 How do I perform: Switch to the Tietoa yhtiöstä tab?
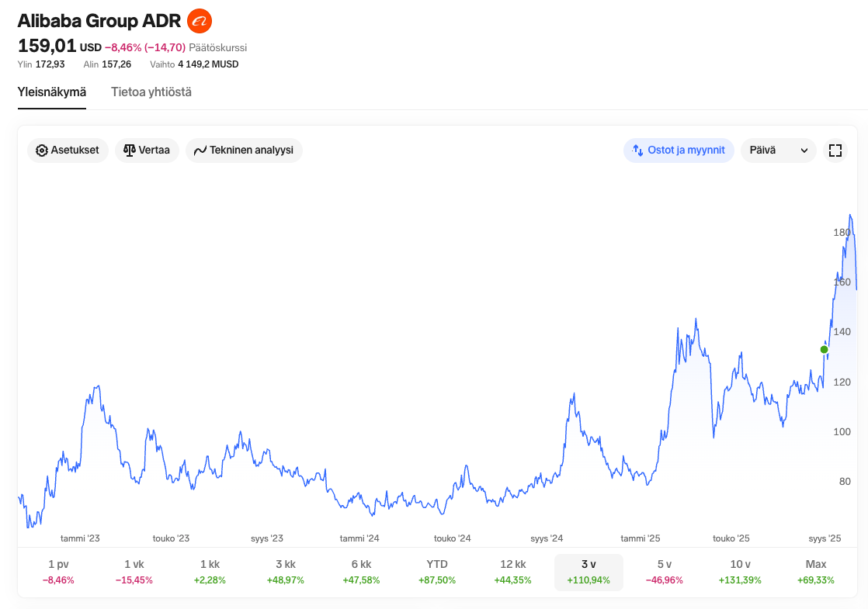[151, 92]
